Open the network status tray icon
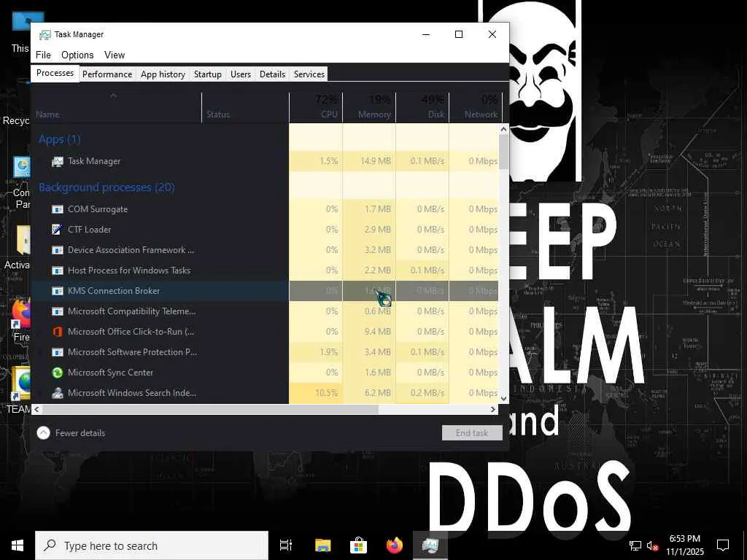The width and height of the screenshot is (747, 560). 635,545
